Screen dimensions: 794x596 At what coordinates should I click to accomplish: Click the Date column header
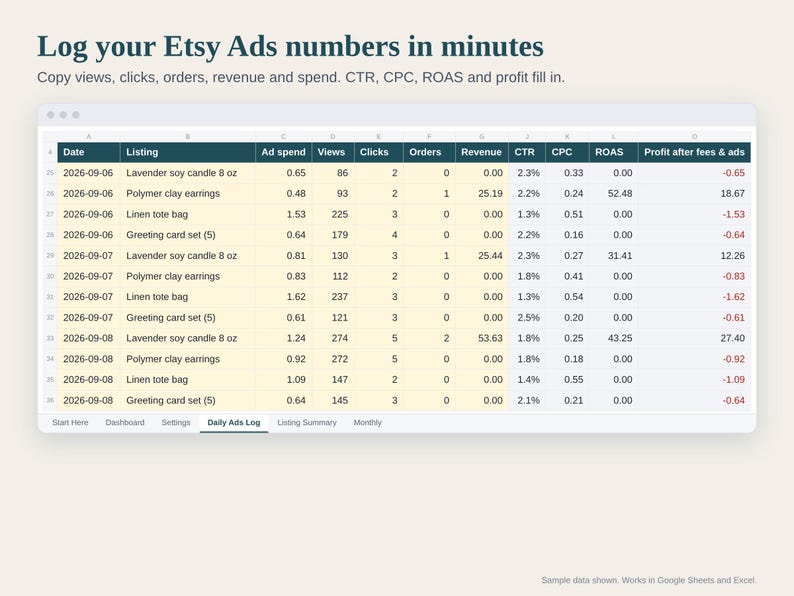89,152
